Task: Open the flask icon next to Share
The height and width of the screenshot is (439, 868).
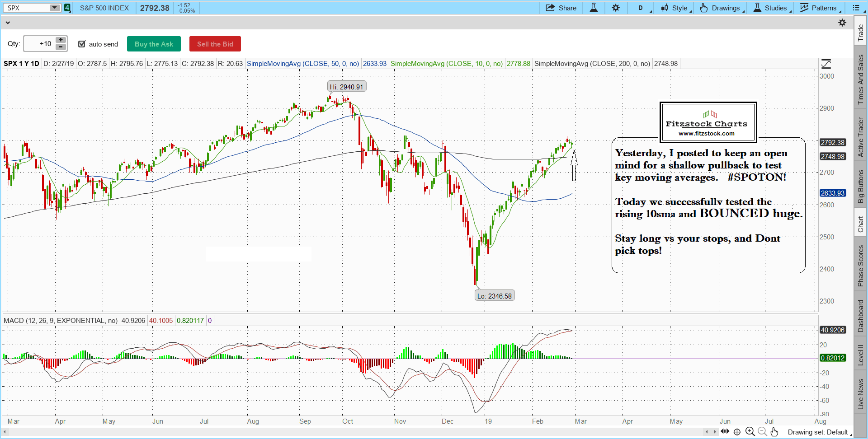Action: tap(594, 8)
